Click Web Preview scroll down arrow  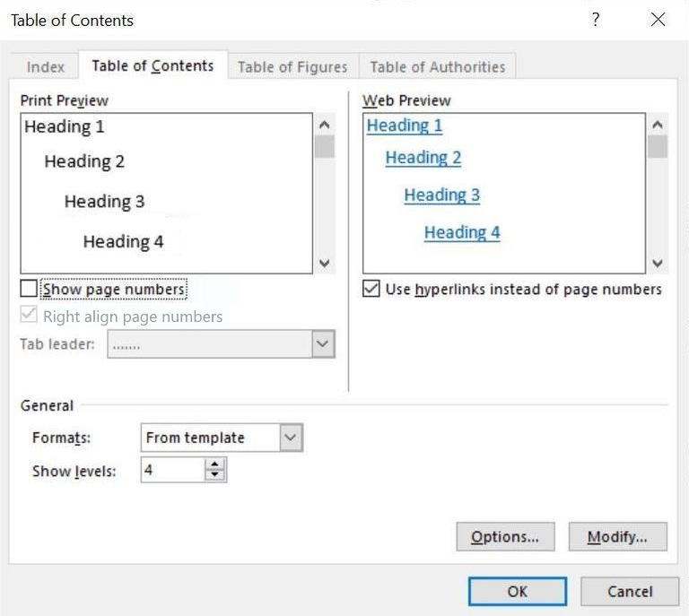[658, 264]
